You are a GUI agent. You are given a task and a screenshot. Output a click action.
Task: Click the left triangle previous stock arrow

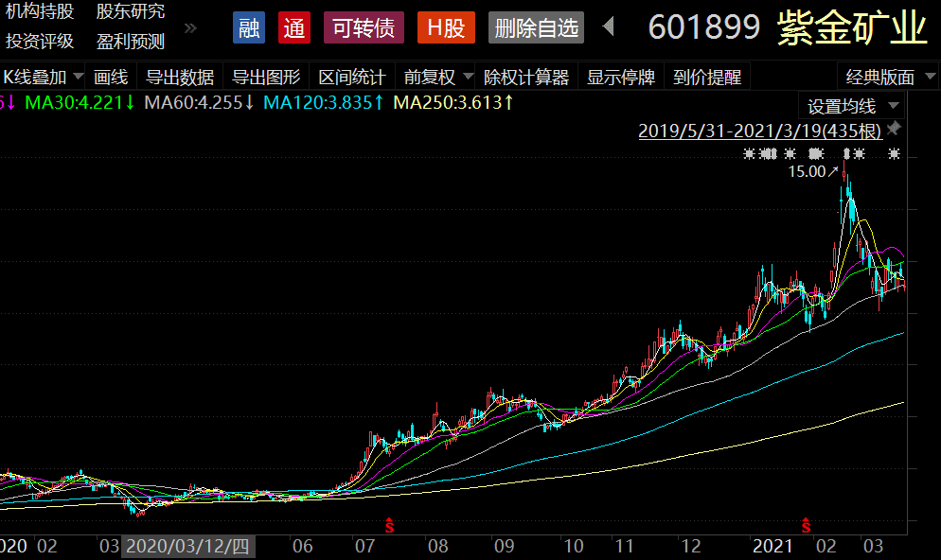point(609,27)
